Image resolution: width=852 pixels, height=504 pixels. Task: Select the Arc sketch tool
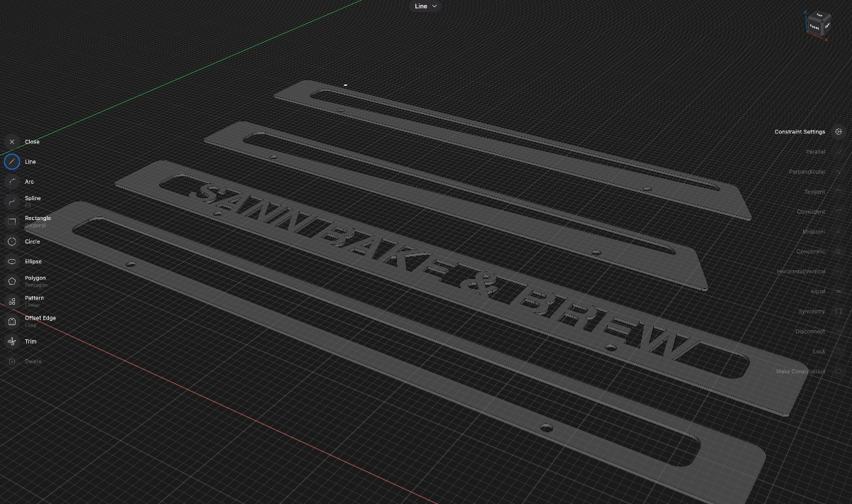(x=12, y=182)
